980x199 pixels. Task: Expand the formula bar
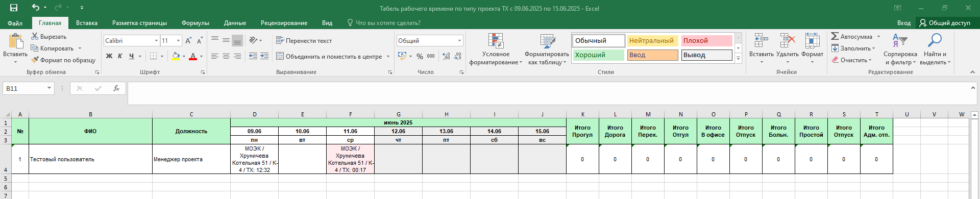973,88
